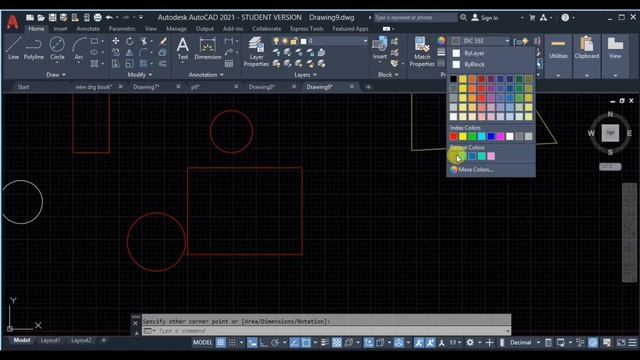Click the Save icon in quick access toolbar
Image resolution: width=640 pixels, height=360 pixels.
pos(53,18)
